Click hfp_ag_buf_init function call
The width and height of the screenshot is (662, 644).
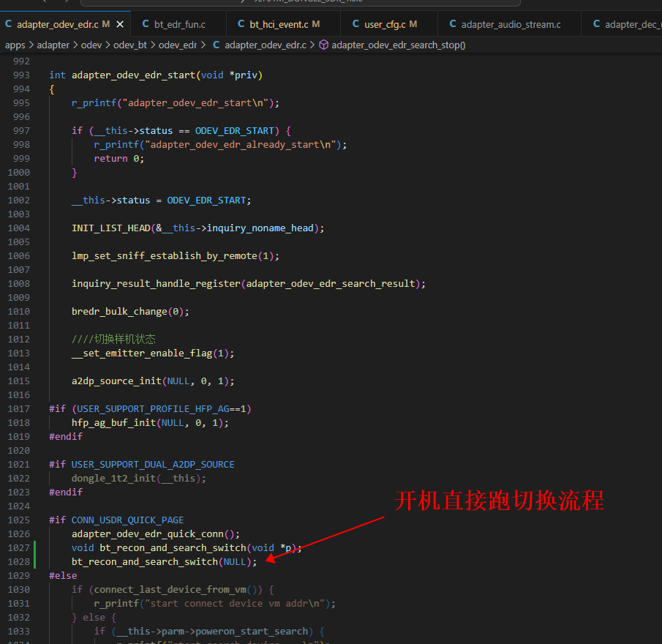tap(113, 423)
